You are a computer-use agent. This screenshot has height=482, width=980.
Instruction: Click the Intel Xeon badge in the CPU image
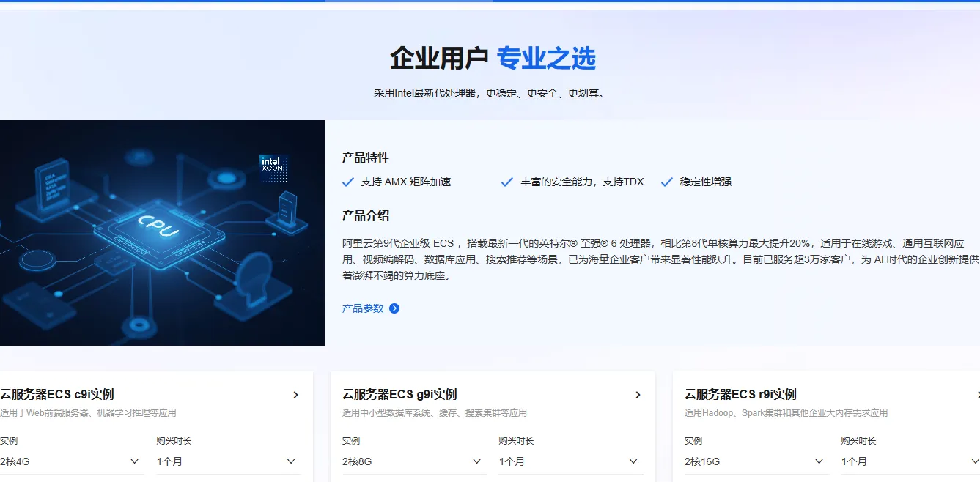273,168
